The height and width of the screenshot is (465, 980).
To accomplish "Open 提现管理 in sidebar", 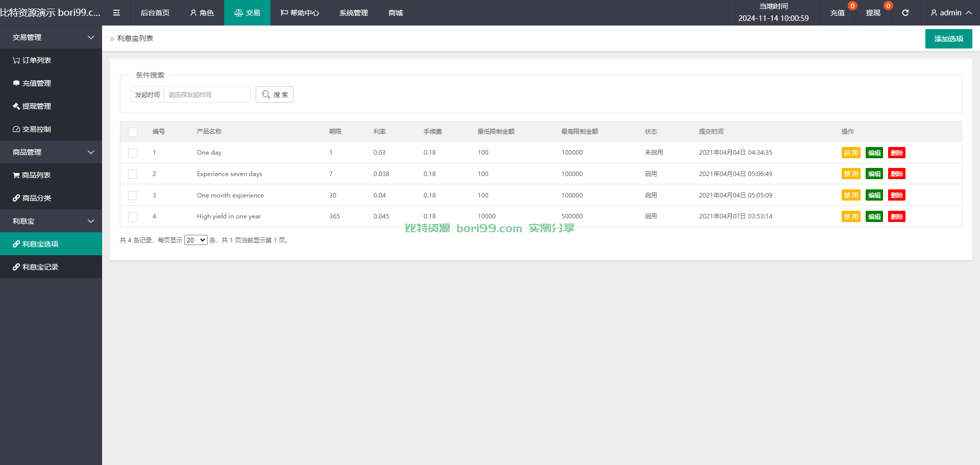I will [51, 106].
